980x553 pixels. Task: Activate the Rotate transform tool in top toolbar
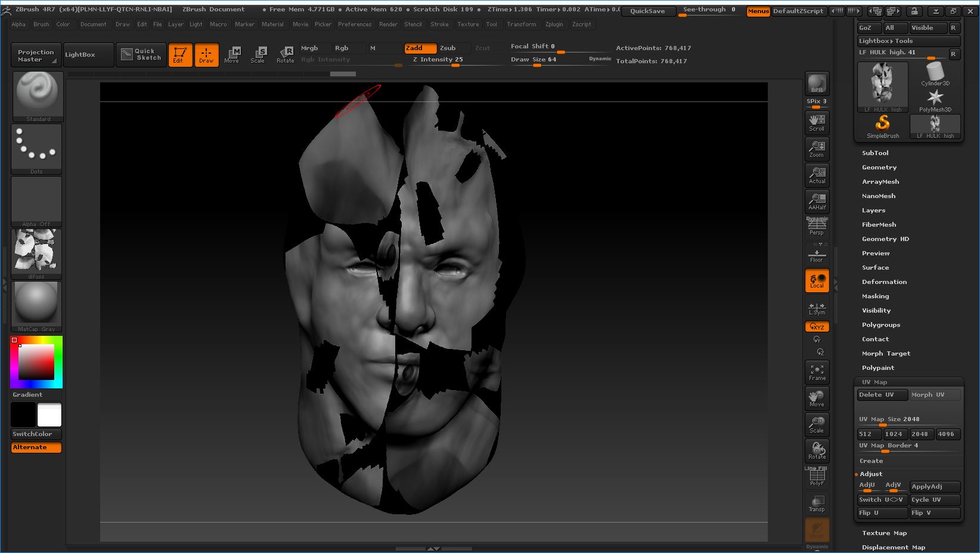tap(285, 54)
